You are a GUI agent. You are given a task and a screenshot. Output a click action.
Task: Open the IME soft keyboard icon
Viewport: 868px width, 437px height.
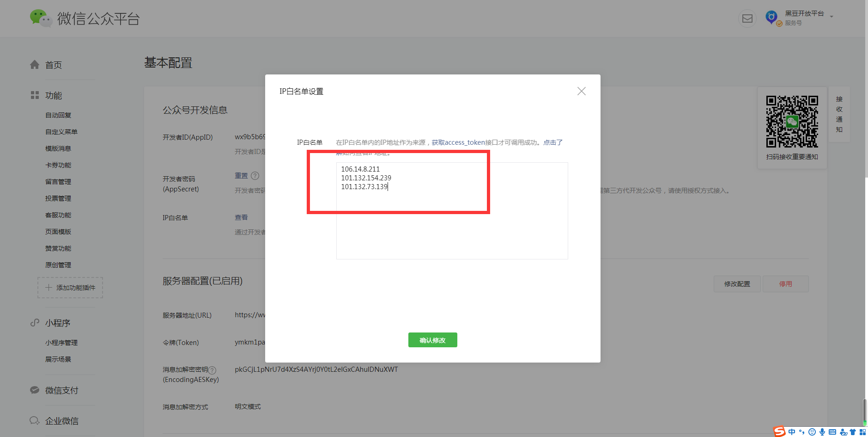click(832, 432)
